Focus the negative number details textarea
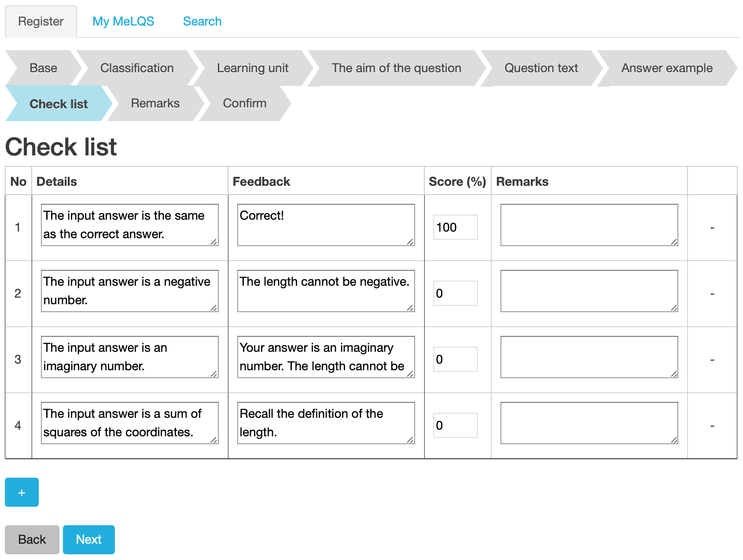Image resolution: width=743 pixels, height=560 pixels. point(129,291)
